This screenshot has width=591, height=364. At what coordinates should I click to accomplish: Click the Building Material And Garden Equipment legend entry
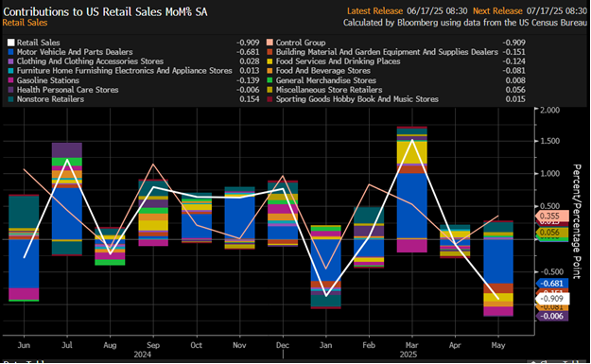387,52
